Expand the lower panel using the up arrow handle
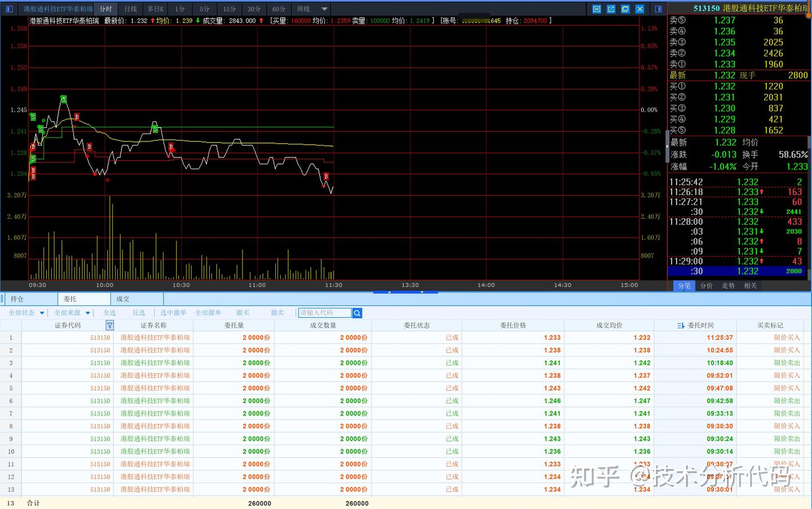The image size is (812, 509). [389, 292]
